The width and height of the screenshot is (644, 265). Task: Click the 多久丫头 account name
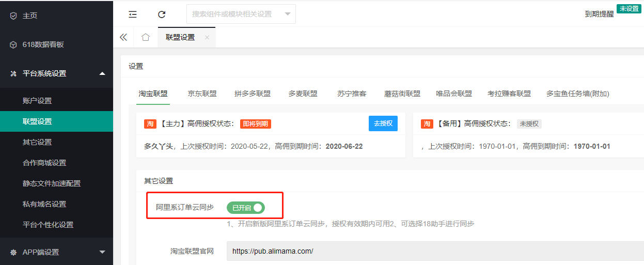click(159, 146)
